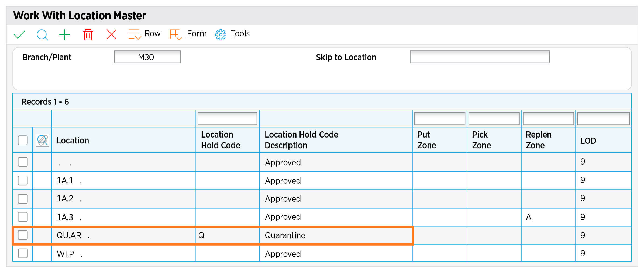Click the red trash Delete icon

tap(88, 35)
